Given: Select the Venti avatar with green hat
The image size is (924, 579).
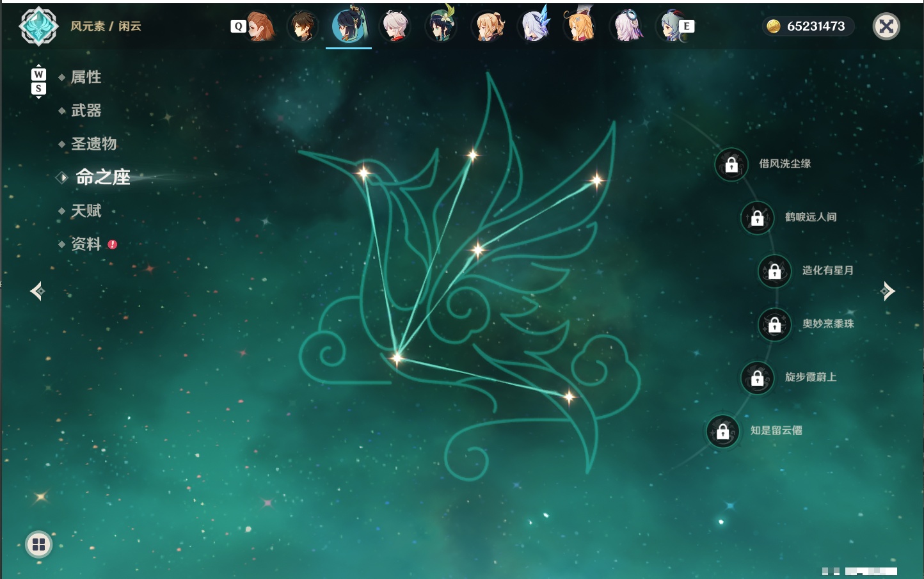Looking at the screenshot, I should coord(441,26).
